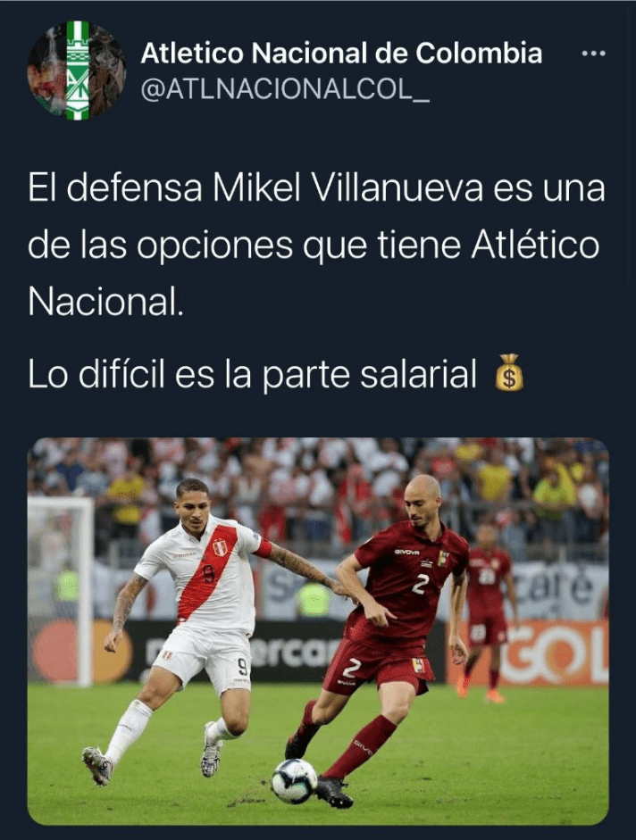Viewport: 636px width, 840px height.
Task: Click the soccer ball in the photo
Action: coord(294,781)
